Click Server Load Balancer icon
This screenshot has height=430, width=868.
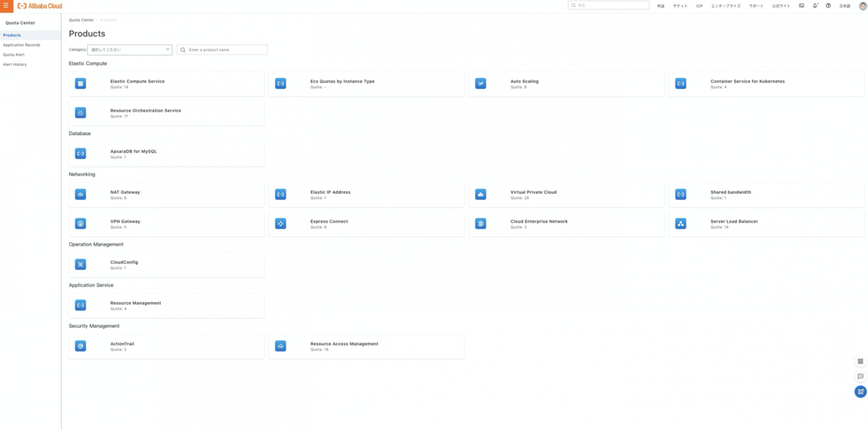pyautogui.click(x=681, y=223)
